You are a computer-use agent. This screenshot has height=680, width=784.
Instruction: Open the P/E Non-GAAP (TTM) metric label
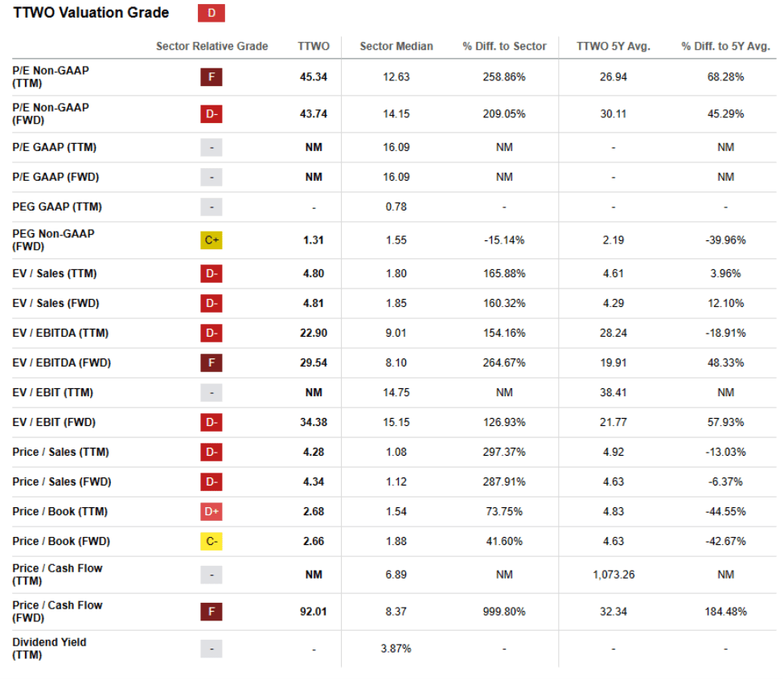[x=51, y=77]
